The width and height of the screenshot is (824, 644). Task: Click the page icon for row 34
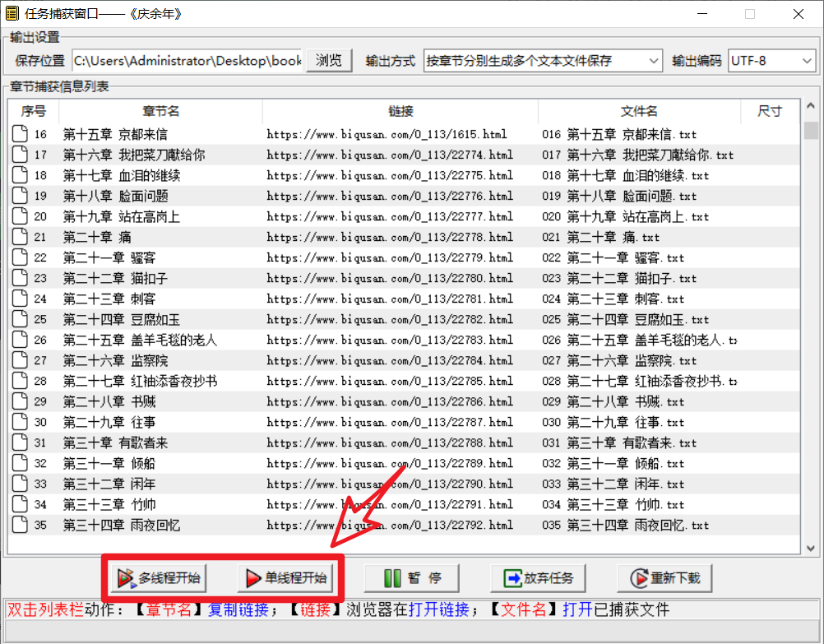point(20,504)
